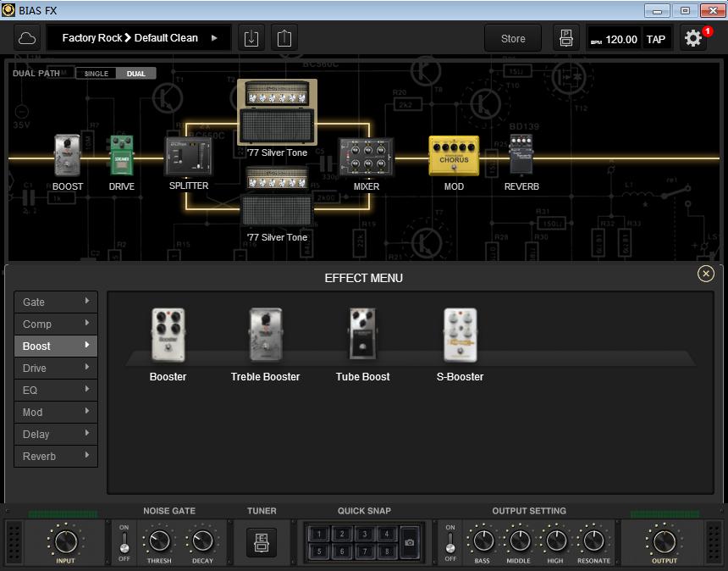Screen dimensions: 728x571
Task: Open the CHORUS mod pedal on the signal chain
Action: [x=454, y=156]
